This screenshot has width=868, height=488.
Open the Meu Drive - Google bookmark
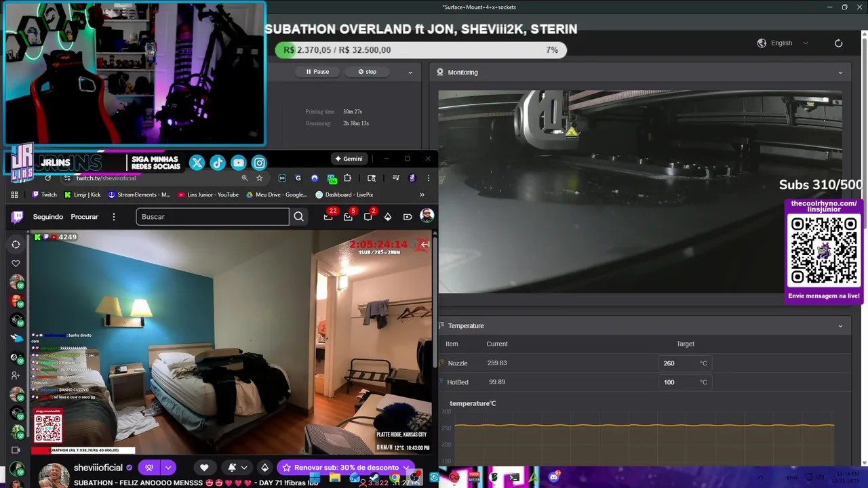coord(277,195)
